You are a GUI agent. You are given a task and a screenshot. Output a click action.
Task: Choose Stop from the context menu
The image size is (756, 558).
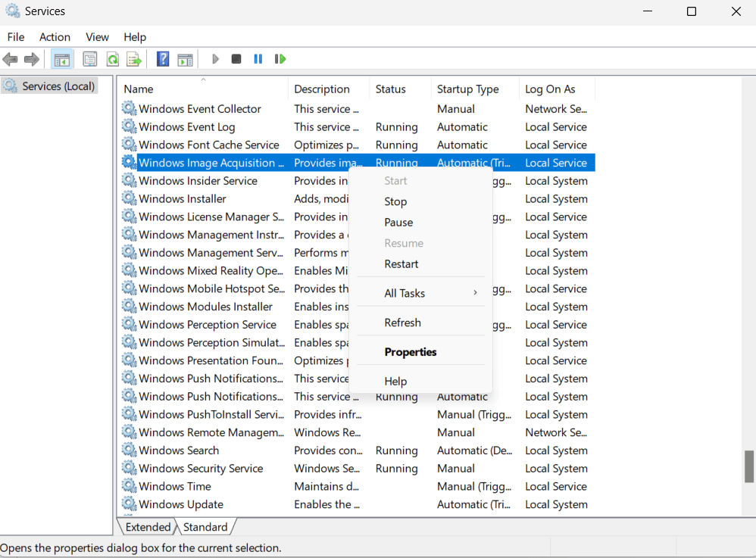[x=395, y=201]
